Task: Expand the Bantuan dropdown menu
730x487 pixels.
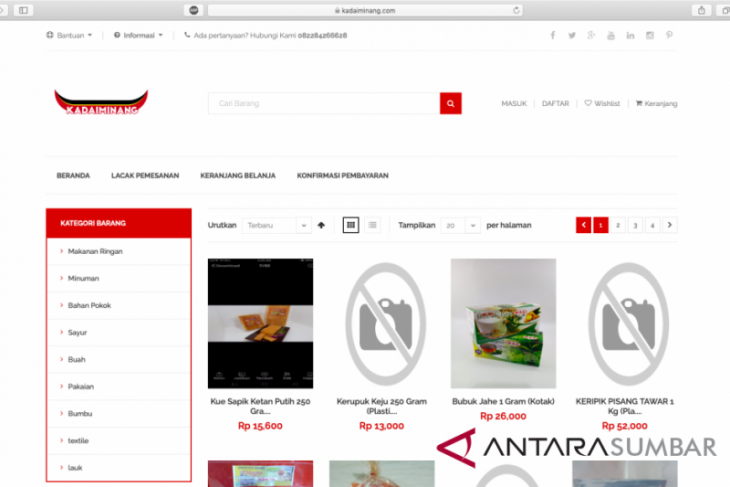Action: (x=69, y=35)
